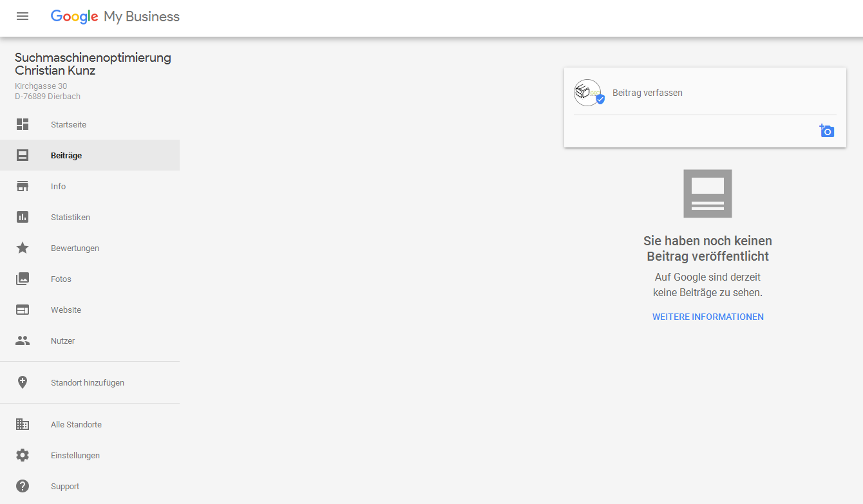The image size is (863, 504).
Task: Click the Google My Business logo
Action: pyautogui.click(x=115, y=16)
